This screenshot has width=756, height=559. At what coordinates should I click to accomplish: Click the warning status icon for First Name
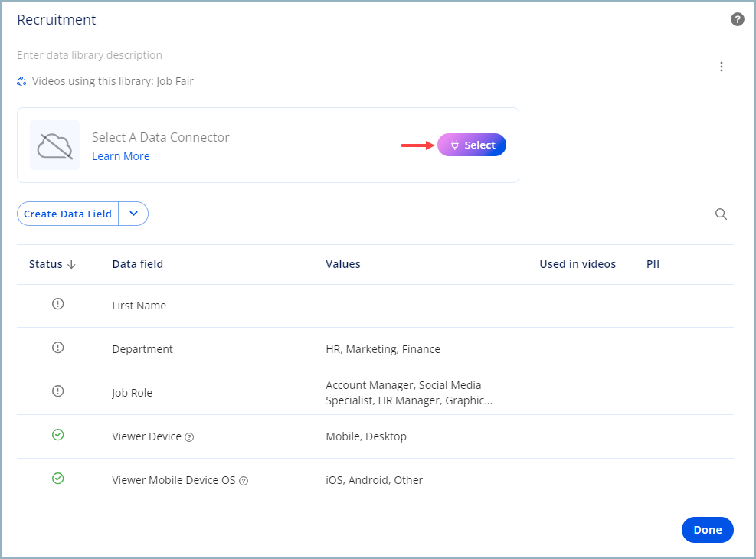coord(57,304)
